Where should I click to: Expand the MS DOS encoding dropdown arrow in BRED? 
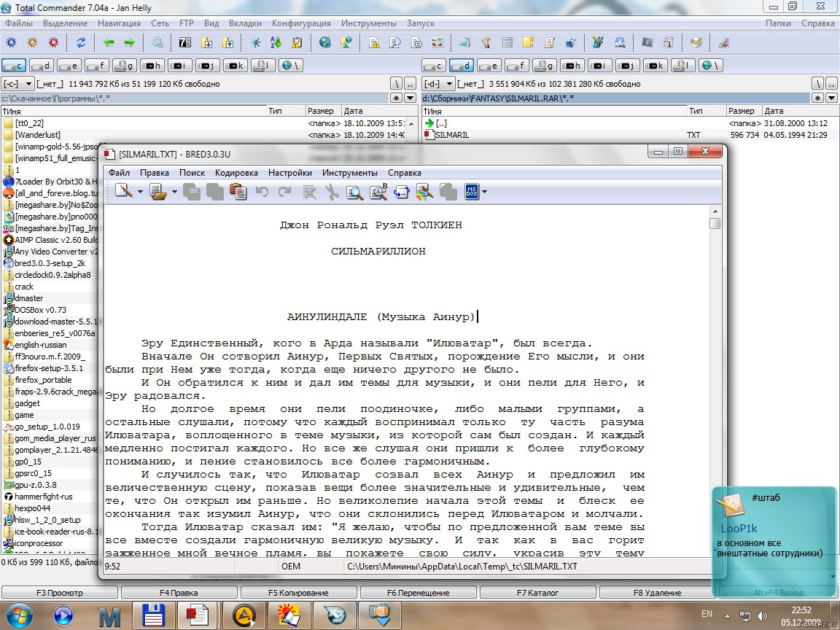point(484,192)
